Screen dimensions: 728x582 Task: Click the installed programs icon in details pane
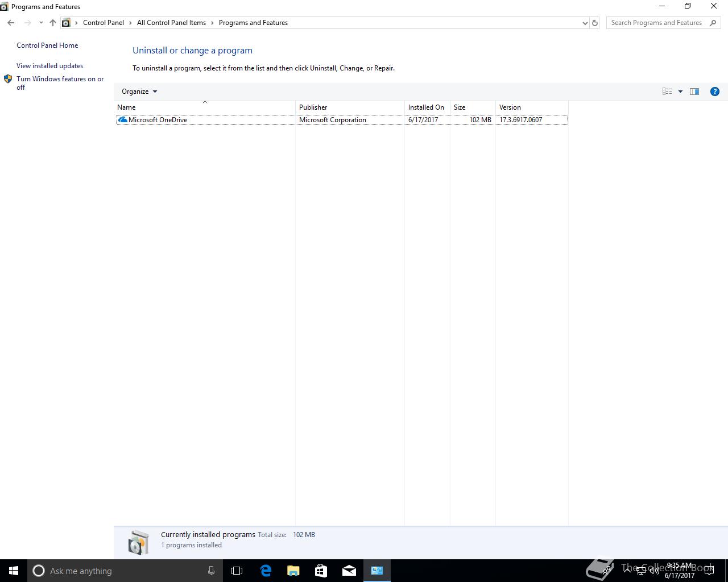138,543
